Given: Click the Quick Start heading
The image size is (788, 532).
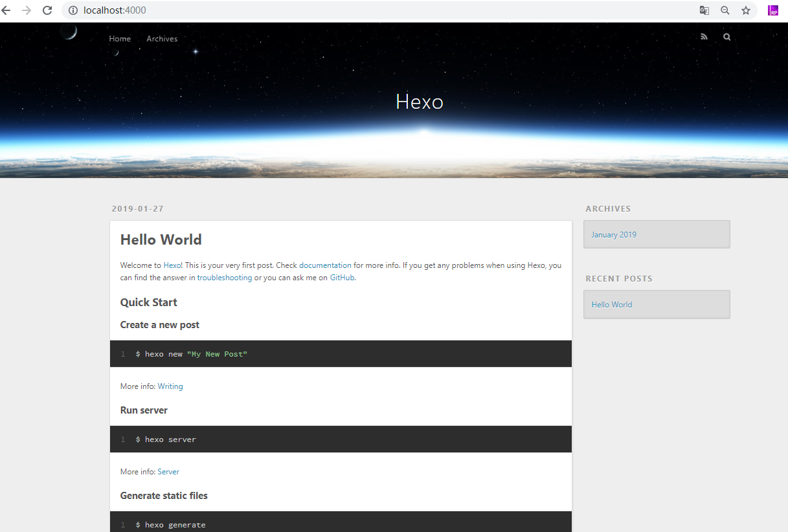Looking at the screenshot, I should coord(149,302).
